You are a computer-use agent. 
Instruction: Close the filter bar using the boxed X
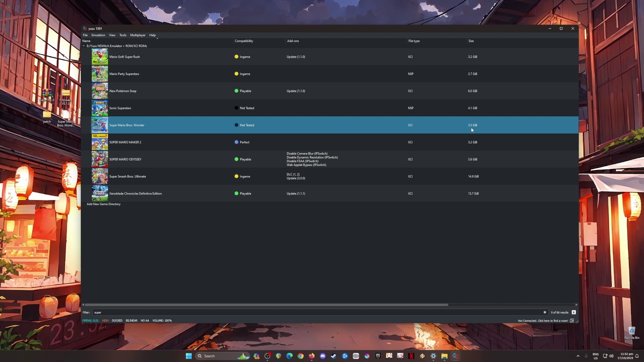coord(574,312)
